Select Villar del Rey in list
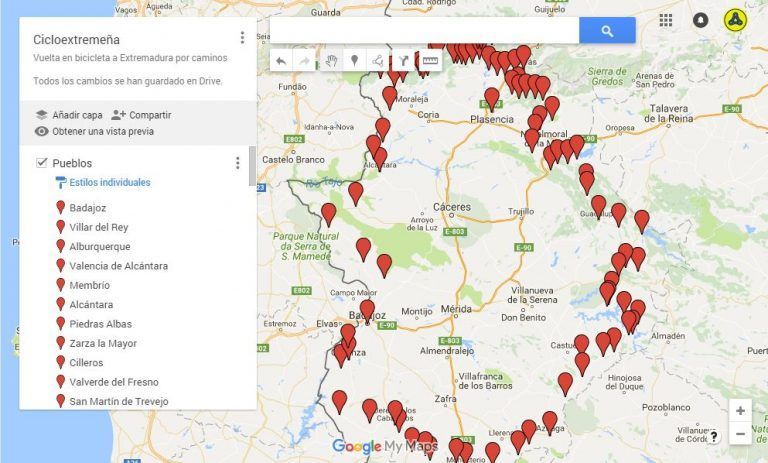Screen dimensions: 768x463 point(98,227)
